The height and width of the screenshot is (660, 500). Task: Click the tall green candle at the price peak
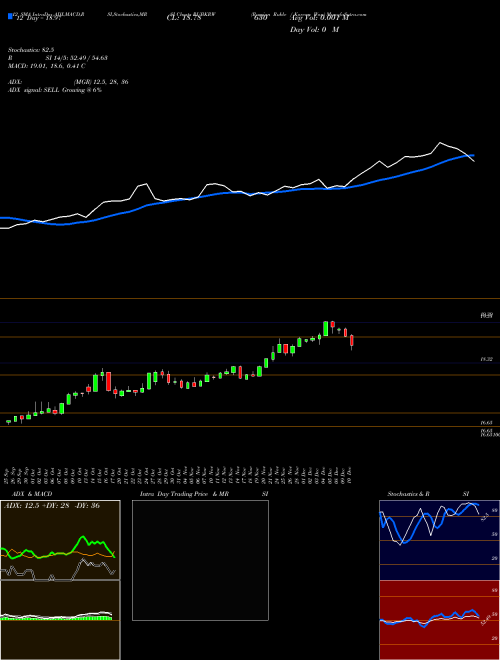pos(325,328)
